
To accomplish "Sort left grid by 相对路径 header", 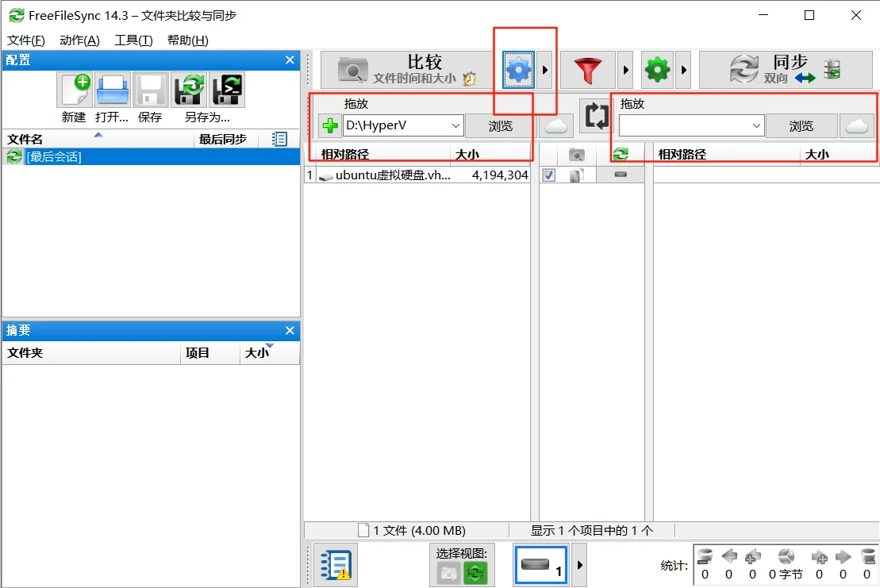I will (x=382, y=154).
